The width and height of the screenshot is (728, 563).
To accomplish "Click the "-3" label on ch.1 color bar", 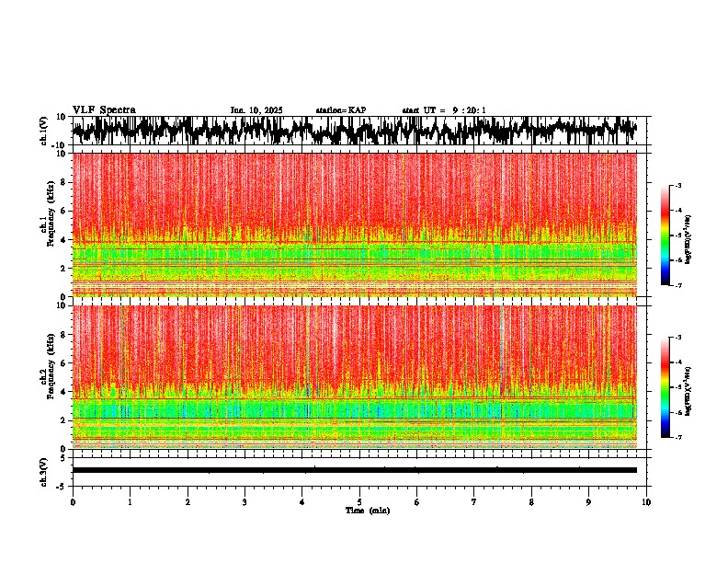I will point(677,185).
